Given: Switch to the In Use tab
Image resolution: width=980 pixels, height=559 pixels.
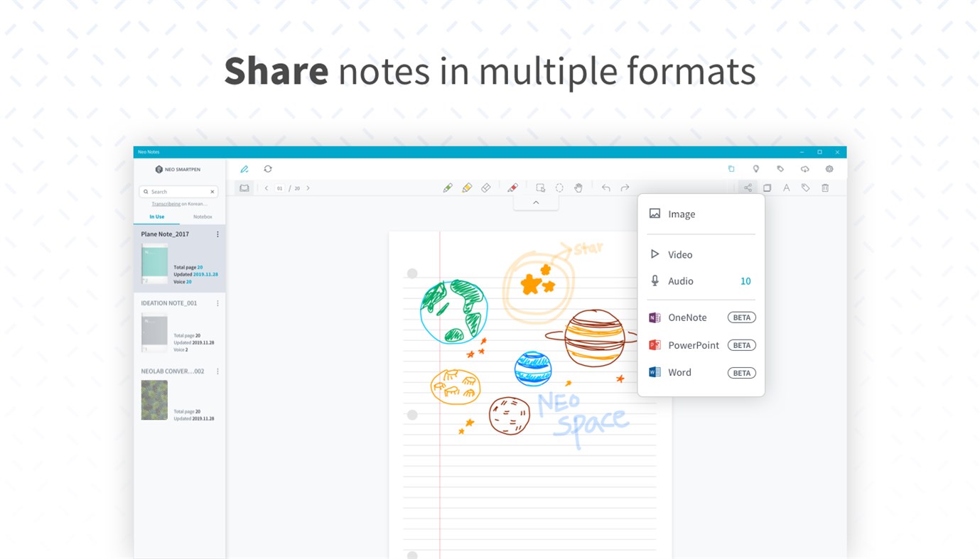Looking at the screenshot, I should coord(157,217).
